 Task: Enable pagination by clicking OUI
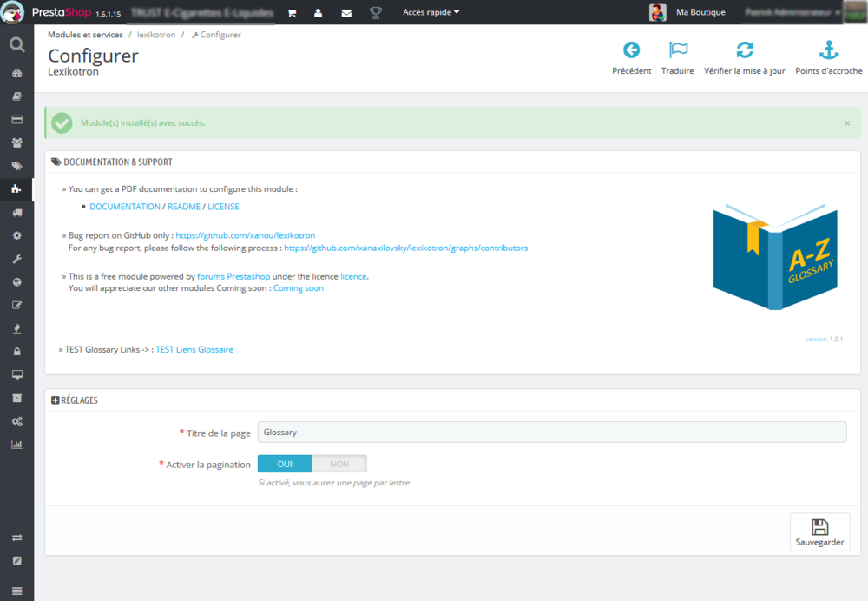(x=284, y=463)
